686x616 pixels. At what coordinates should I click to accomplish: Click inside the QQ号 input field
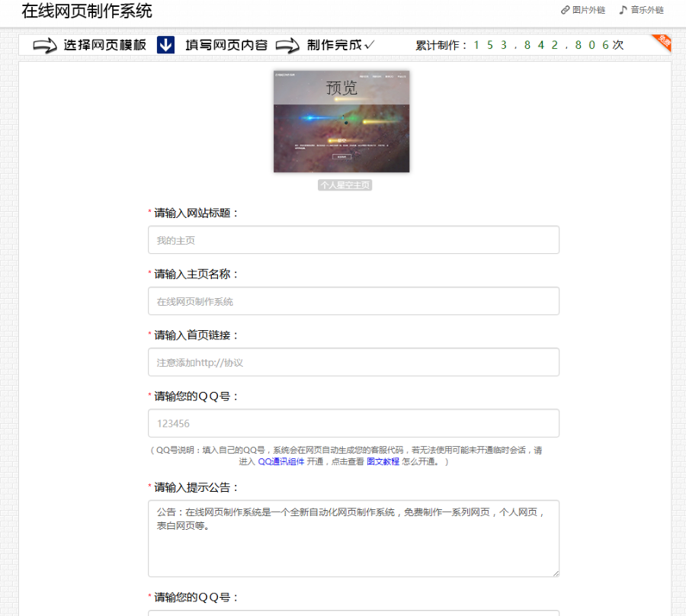click(x=353, y=422)
